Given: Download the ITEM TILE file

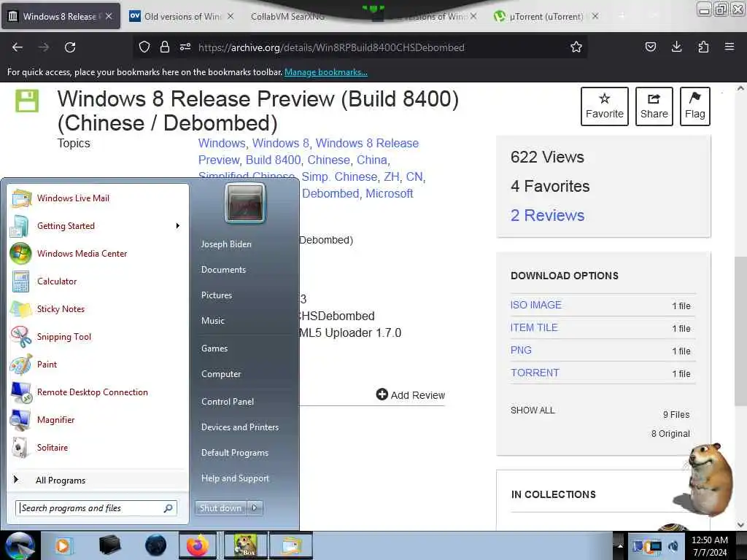Looking at the screenshot, I should click(x=534, y=327).
